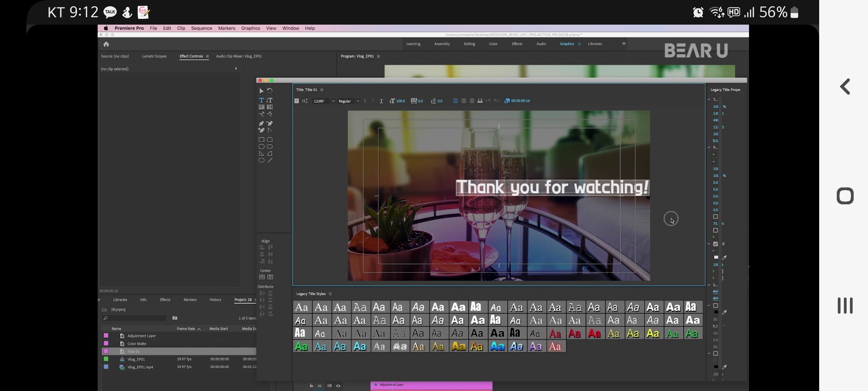
Task: Select the Rectangle shape tool
Action: [261, 140]
